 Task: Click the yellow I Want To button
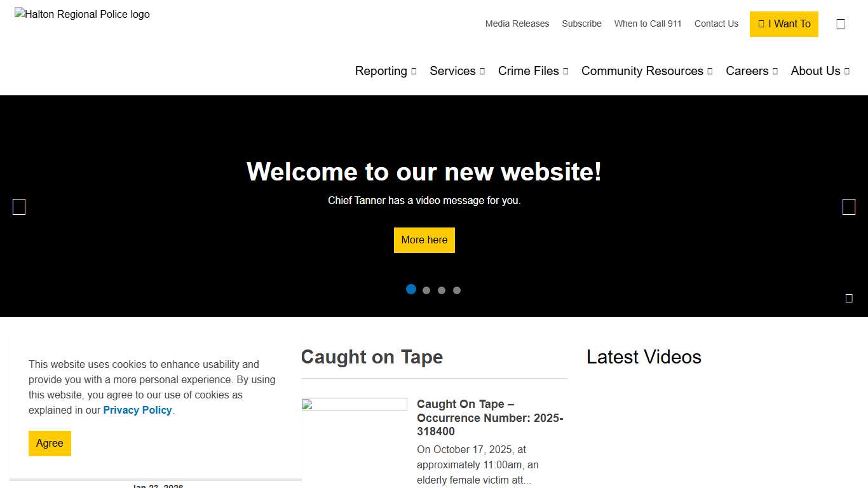[x=784, y=24]
